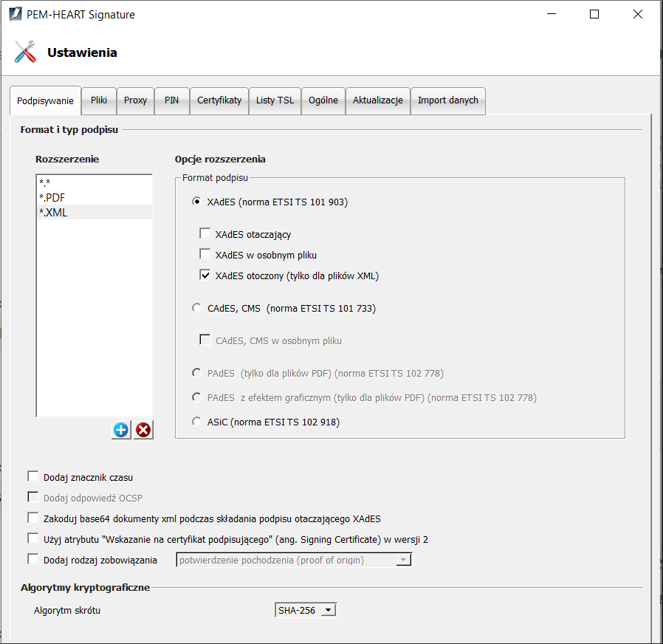Select CAdES, CMS signature format
663x644 pixels.
coord(196,309)
